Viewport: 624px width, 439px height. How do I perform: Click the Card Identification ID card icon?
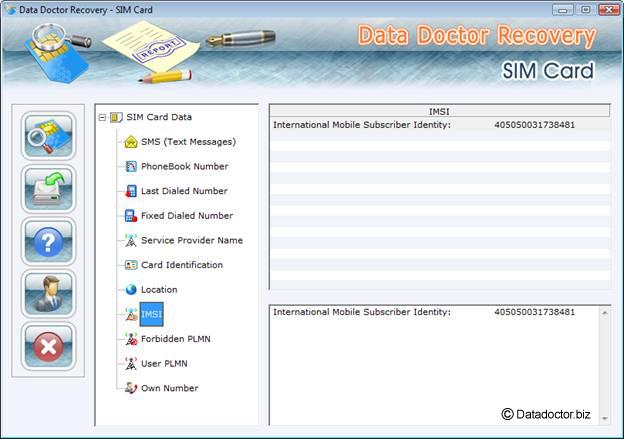[x=131, y=265]
